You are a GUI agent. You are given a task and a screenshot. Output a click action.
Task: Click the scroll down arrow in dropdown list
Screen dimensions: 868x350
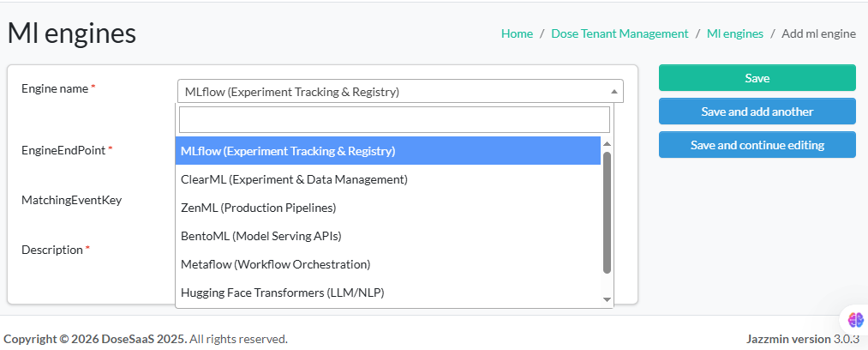[x=607, y=299]
